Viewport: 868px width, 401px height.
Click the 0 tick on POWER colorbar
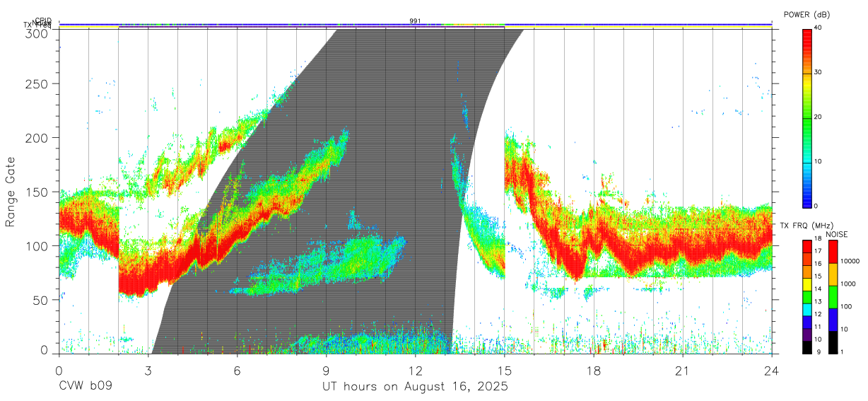[816, 206]
